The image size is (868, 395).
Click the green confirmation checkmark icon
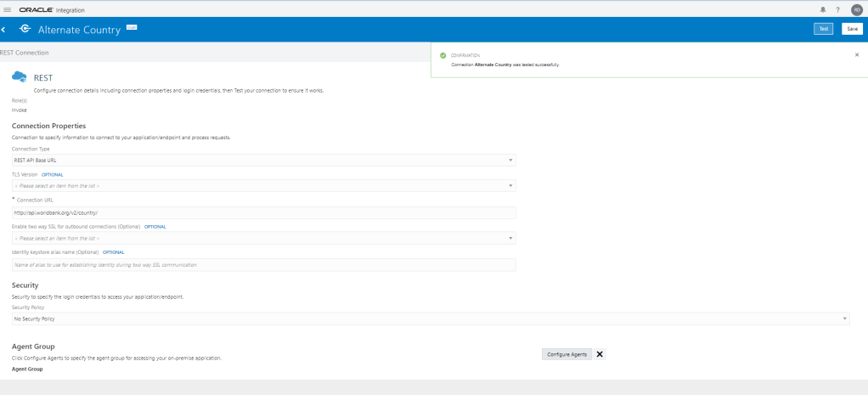443,55
